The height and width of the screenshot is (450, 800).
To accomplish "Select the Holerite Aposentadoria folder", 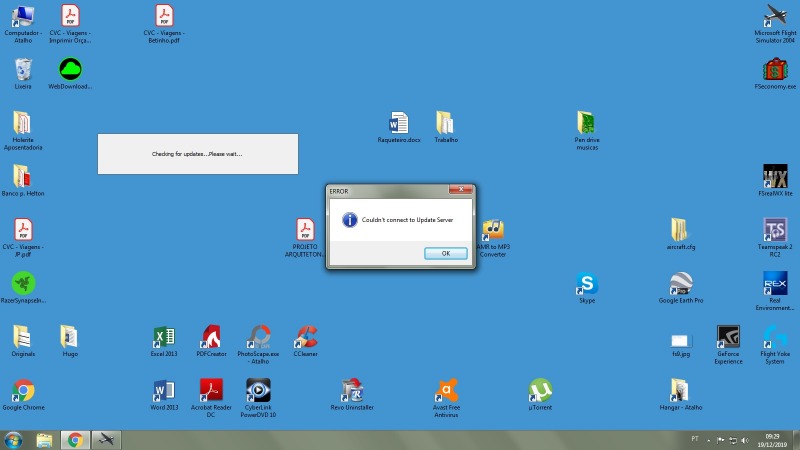I will pos(23,131).
